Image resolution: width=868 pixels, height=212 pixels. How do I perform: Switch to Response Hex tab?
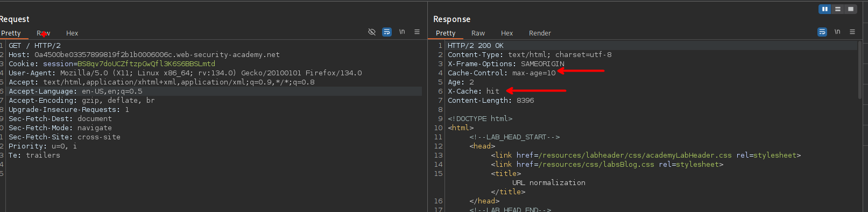tap(507, 33)
